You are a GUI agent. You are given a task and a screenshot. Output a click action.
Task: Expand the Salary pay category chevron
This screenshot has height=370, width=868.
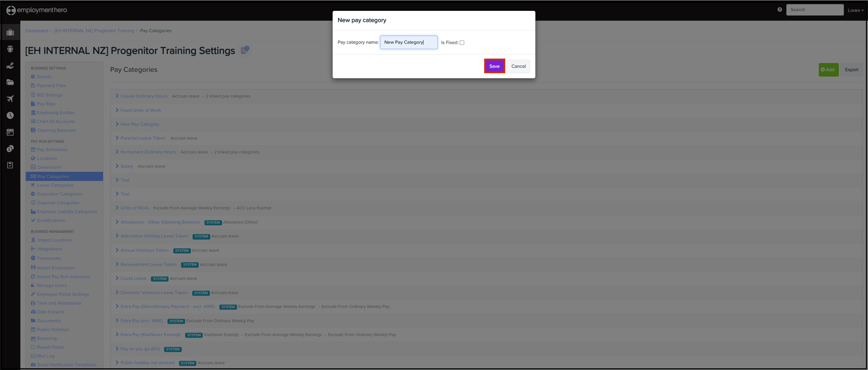117,166
